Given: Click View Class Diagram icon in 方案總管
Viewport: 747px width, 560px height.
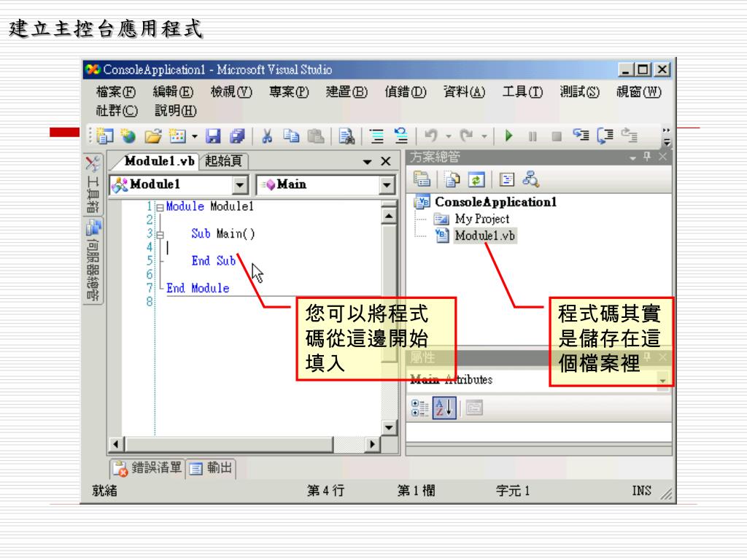Looking at the screenshot, I should [x=531, y=179].
